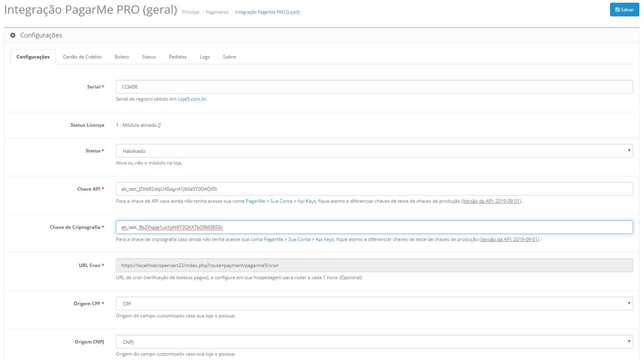
Task: Click the Pagamento breadcrumb entry
Action: tap(217, 12)
